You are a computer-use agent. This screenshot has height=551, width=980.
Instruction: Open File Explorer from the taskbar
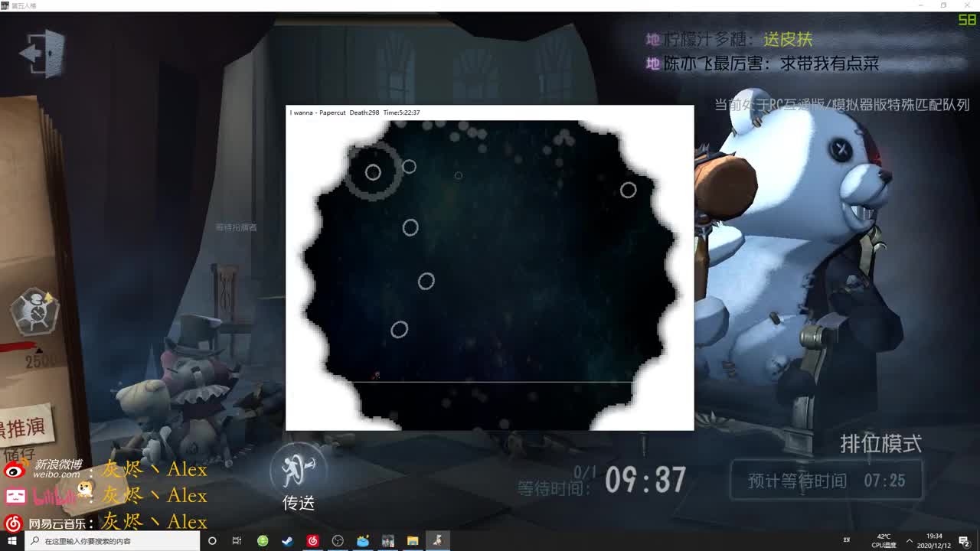tap(411, 540)
